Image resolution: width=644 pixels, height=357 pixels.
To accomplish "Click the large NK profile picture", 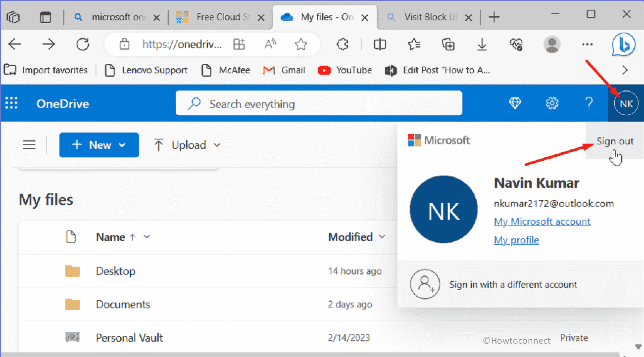I will [x=444, y=209].
